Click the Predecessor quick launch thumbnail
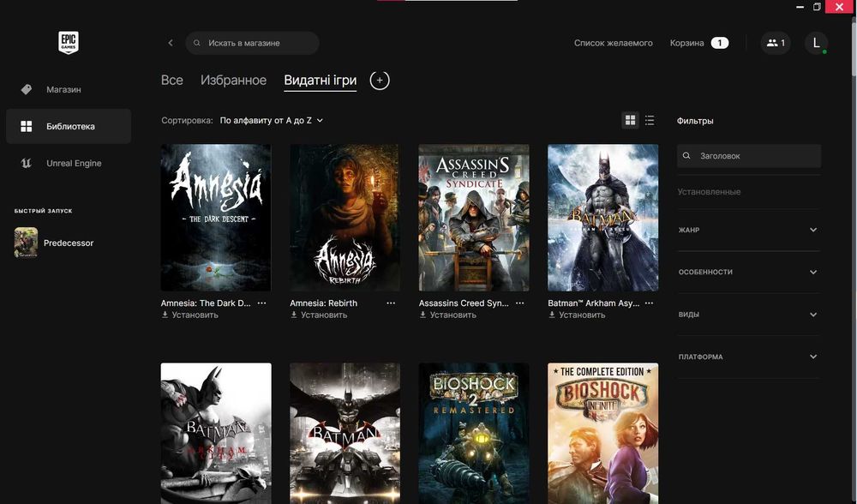Screen dimensions: 857x504 (26, 243)
